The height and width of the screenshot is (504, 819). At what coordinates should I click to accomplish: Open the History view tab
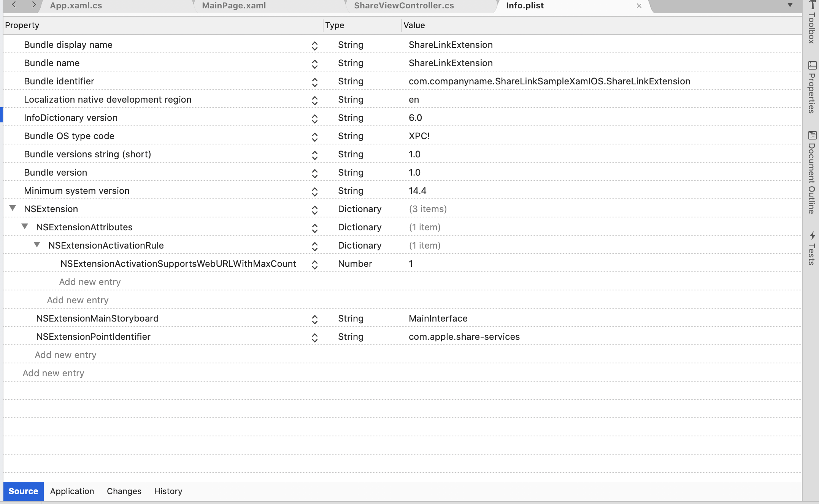[x=168, y=491]
